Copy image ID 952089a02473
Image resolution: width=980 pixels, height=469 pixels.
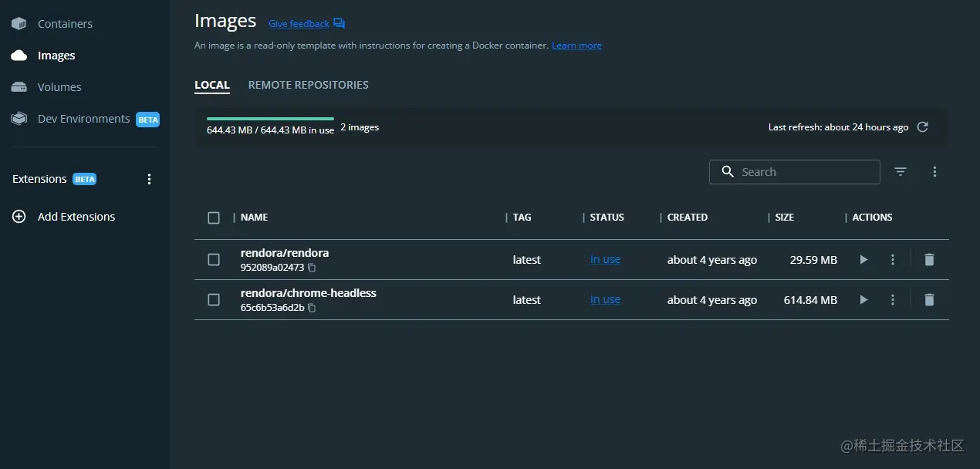pyautogui.click(x=312, y=268)
